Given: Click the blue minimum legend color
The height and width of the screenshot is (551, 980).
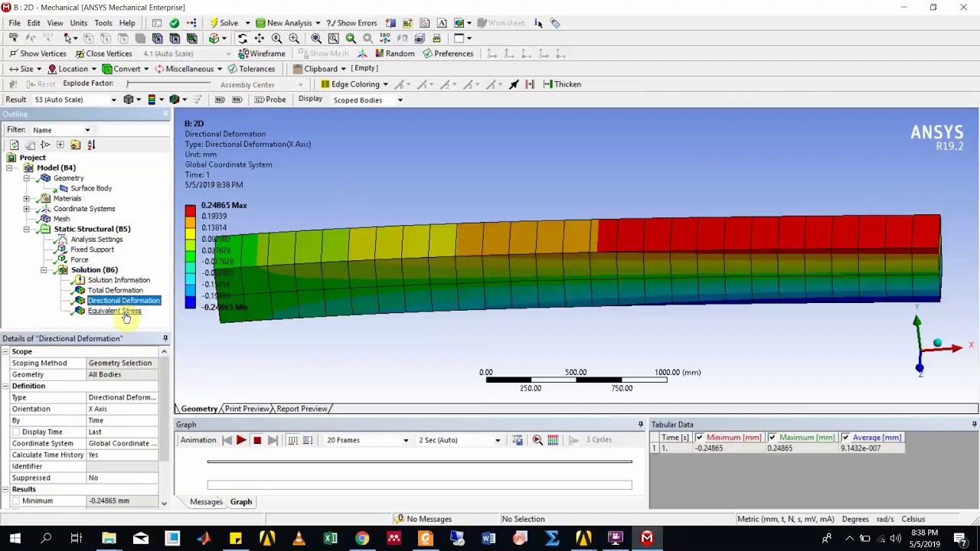Looking at the screenshot, I should point(190,303).
